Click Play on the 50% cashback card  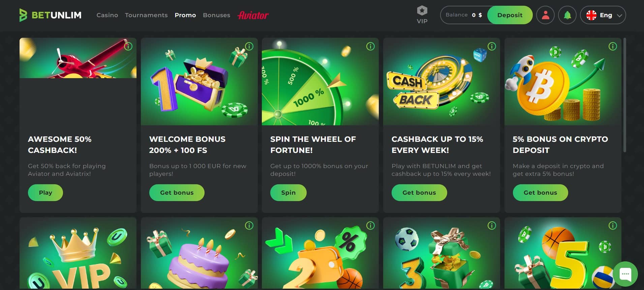[45, 193]
